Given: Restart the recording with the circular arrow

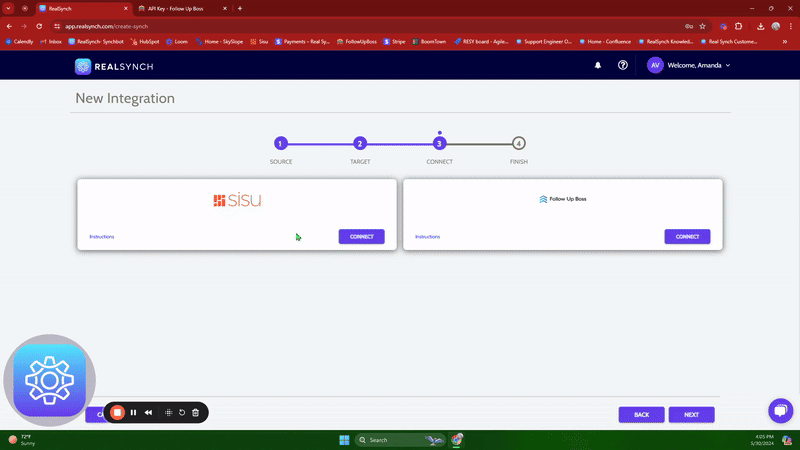Looking at the screenshot, I should point(182,412).
